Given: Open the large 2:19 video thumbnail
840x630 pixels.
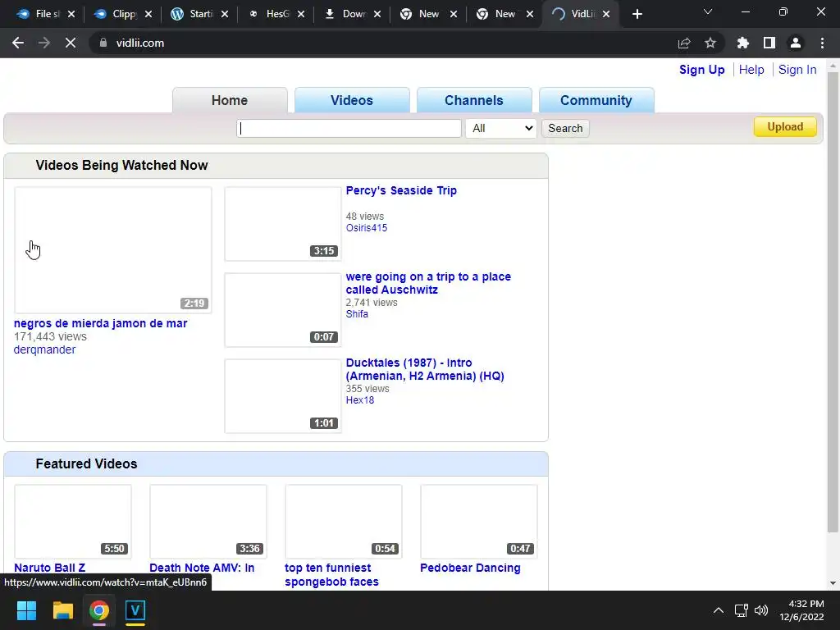Looking at the screenshot, I should 113,250.
